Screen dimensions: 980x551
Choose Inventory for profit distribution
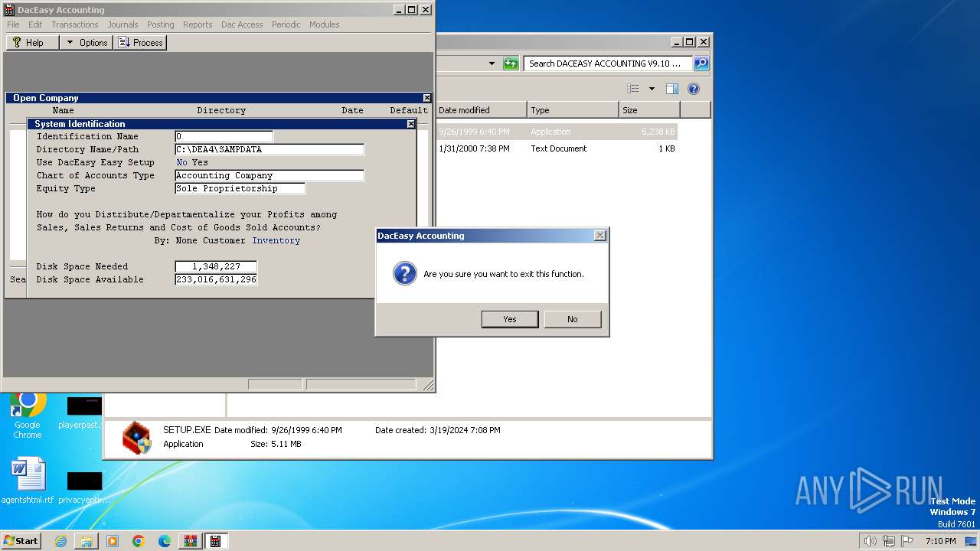[276, 240]
